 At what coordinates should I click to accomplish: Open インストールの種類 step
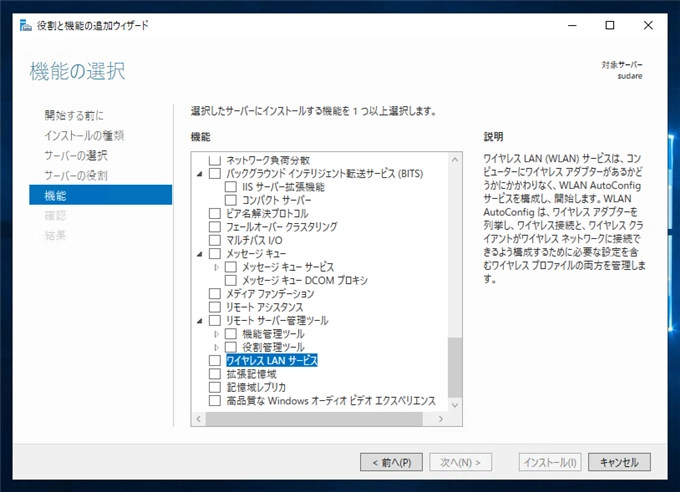[x=84, y=135]
